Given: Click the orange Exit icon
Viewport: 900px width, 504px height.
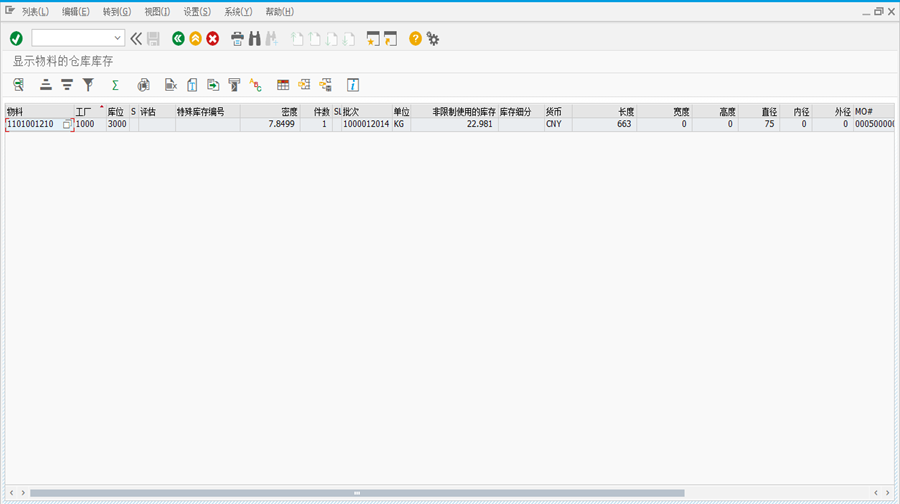Looking at the screenshot, I should (x=195, y=38).
